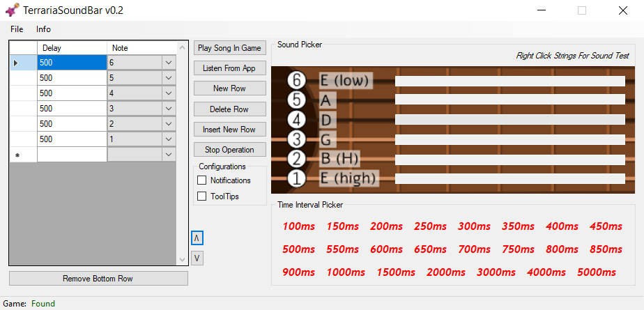Open the Note dropdown showing 6
The width and height of the screenshot is (644, 310).
[x=169, y=63]
